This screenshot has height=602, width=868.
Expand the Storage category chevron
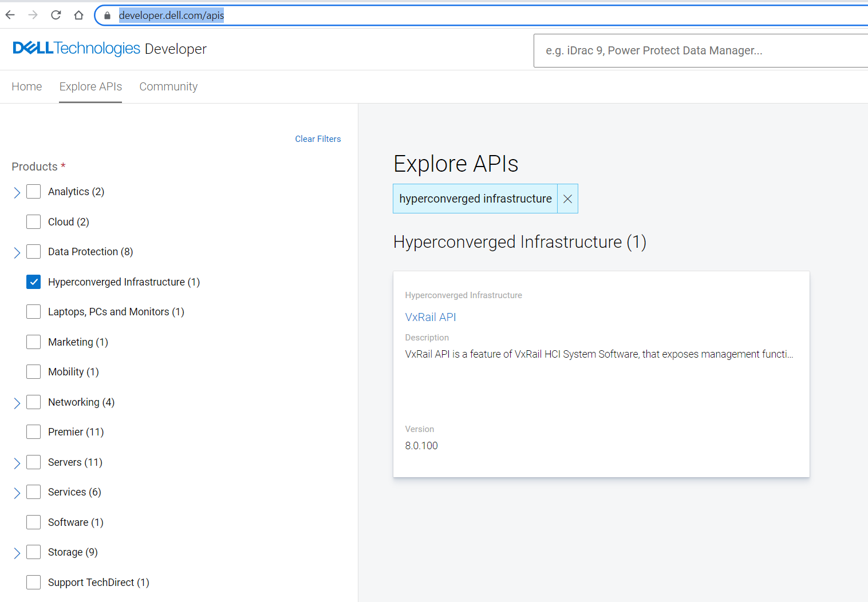17,552
